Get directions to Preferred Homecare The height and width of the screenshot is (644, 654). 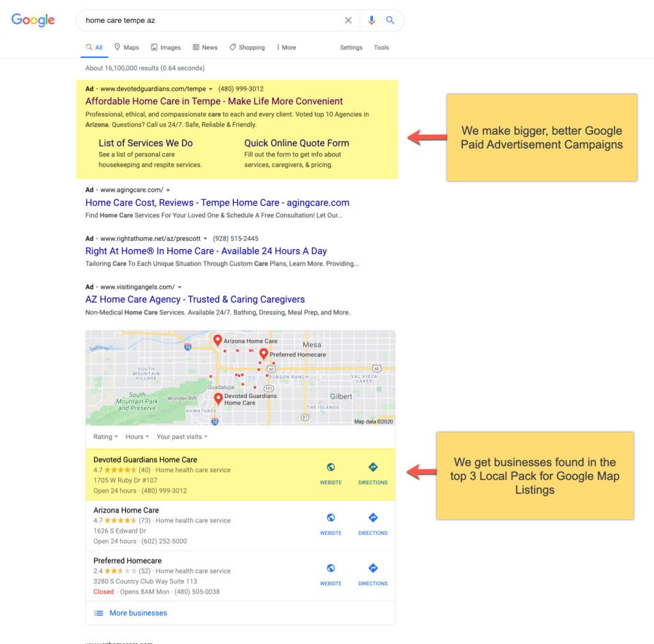373,574
